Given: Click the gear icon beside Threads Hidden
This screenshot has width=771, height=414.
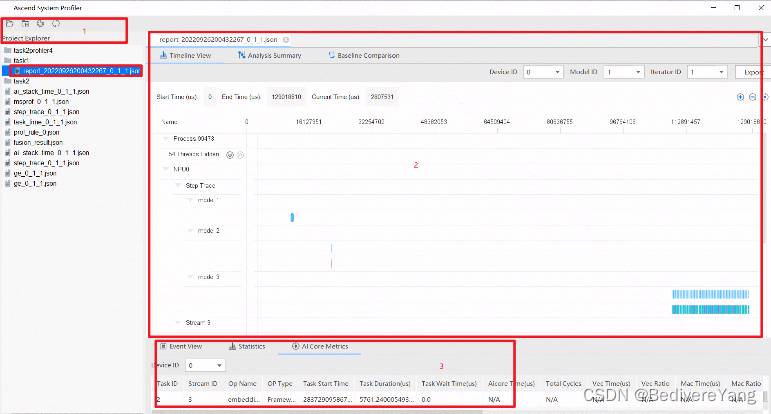Looking at the screenshot, I should coord(230,155).
